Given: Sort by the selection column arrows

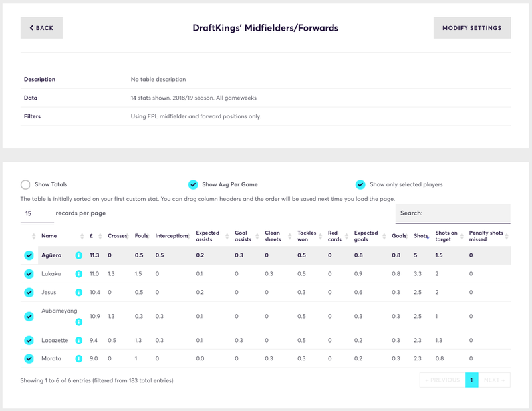Looking at the screenshot, I should (x=33, y=236).
